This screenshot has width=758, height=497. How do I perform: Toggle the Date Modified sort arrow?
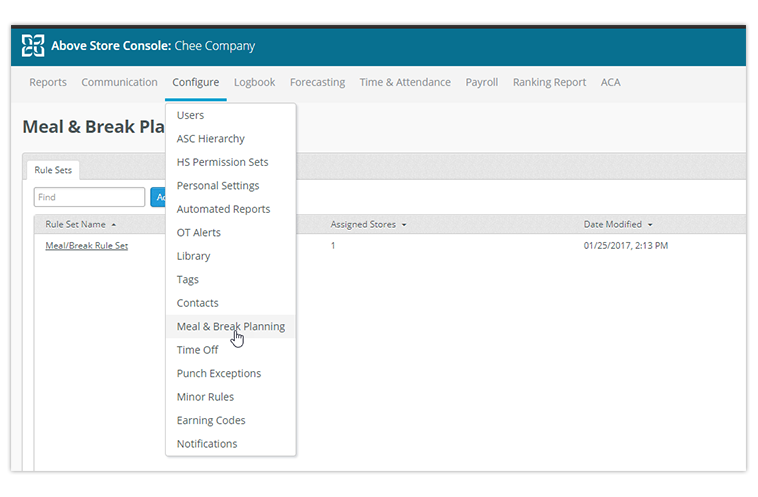click(x=650, y=225)
